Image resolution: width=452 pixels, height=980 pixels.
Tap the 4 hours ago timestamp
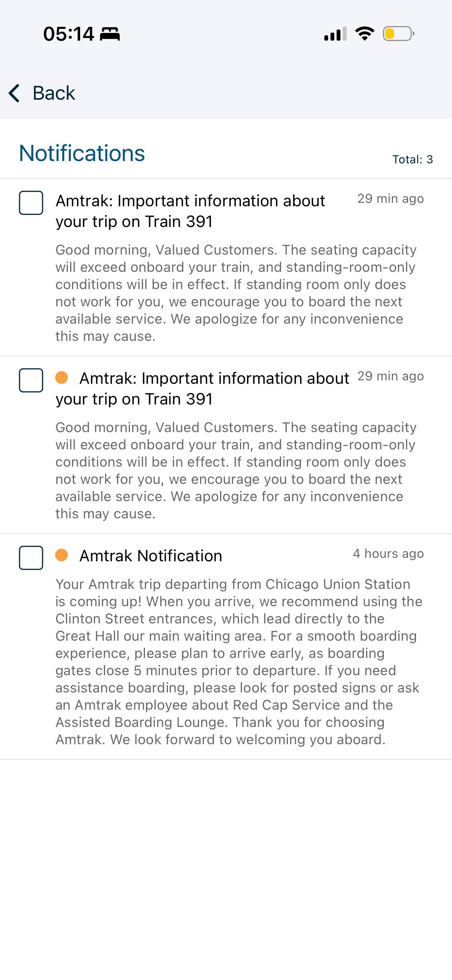click(388, 554)
